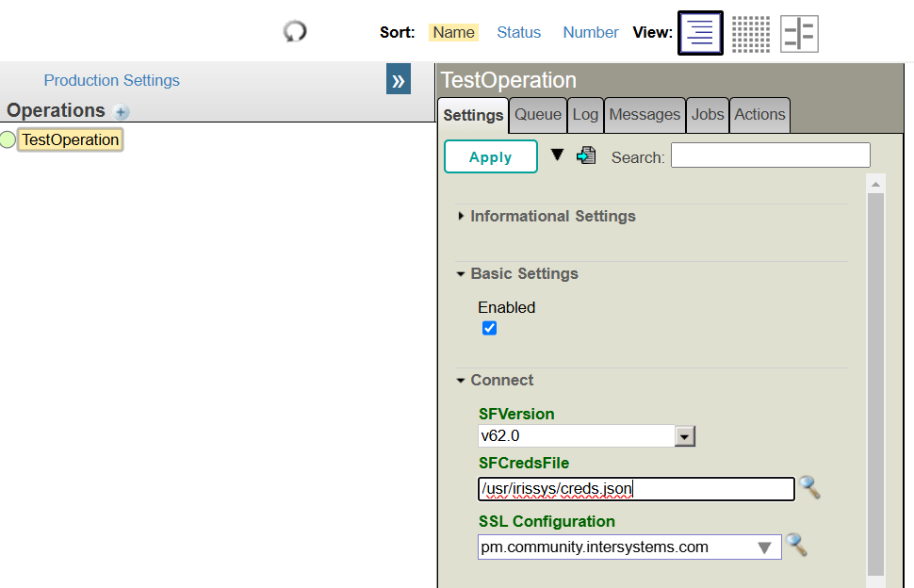This screenshot has height=588, width=914.
Task: Switch to the Queue tab
Action: click(537, 114)
